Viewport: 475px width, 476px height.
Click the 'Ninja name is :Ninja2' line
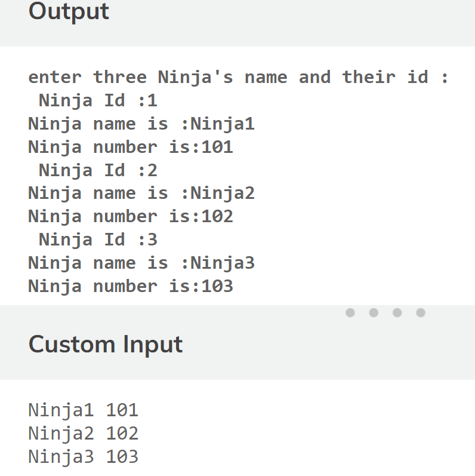141,194
